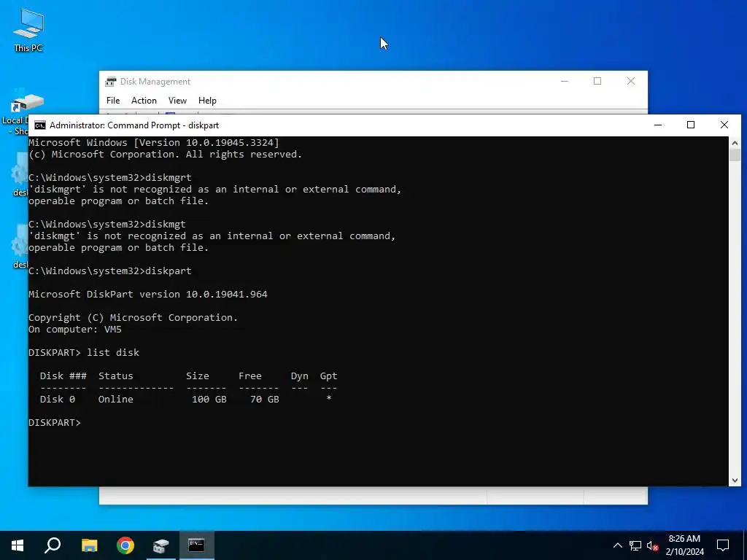The image size is (747, 560).
Task: Click the 'On computer: VM5' line
Action: [x=75, y=329]
